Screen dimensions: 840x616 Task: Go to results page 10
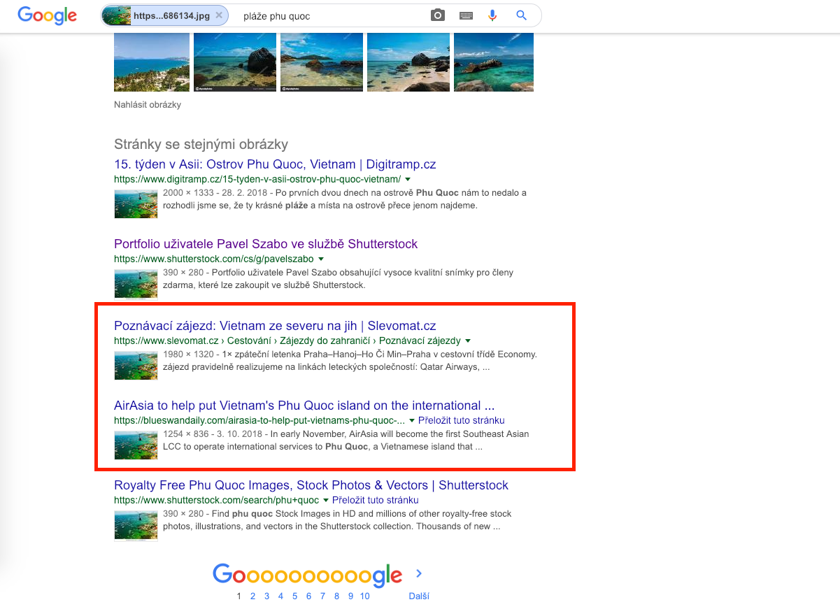[364, 596]
